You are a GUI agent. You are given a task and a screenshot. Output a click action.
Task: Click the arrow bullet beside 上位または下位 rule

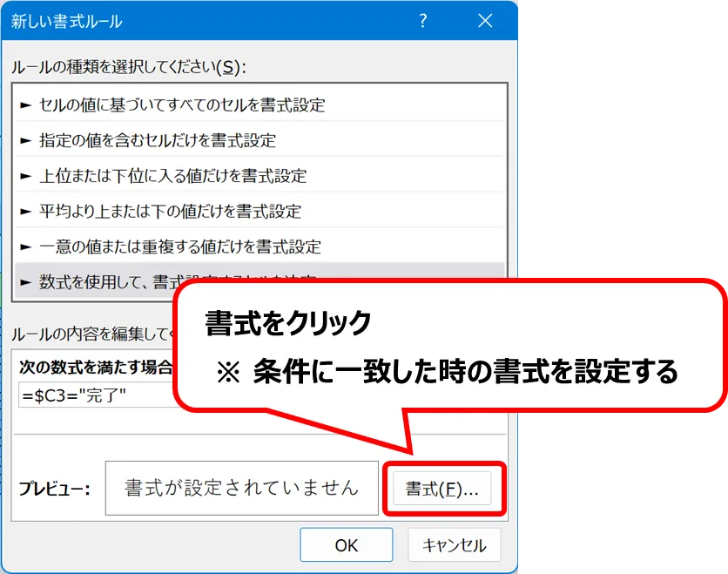(25, 176)
